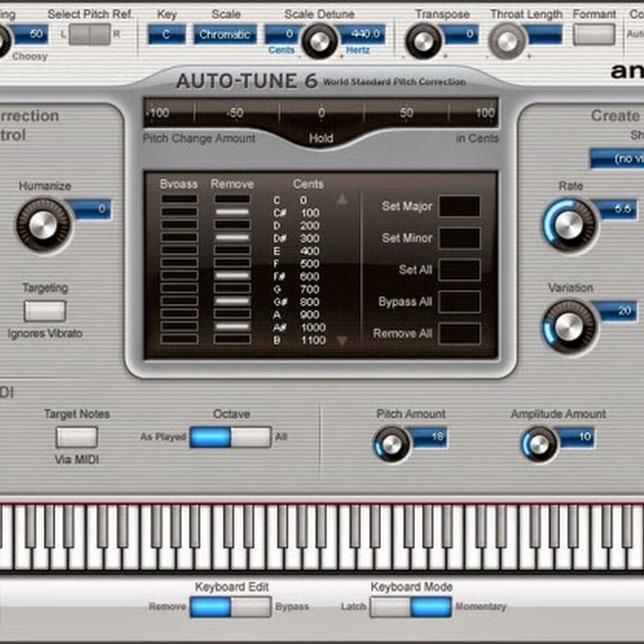
Task: Toggle Bypass for note C#
Action: pyautogui.click(x=179, y=212)
